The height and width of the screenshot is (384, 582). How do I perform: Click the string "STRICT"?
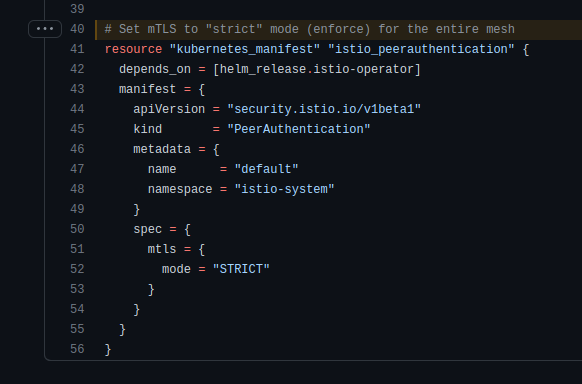coord(241,269)
